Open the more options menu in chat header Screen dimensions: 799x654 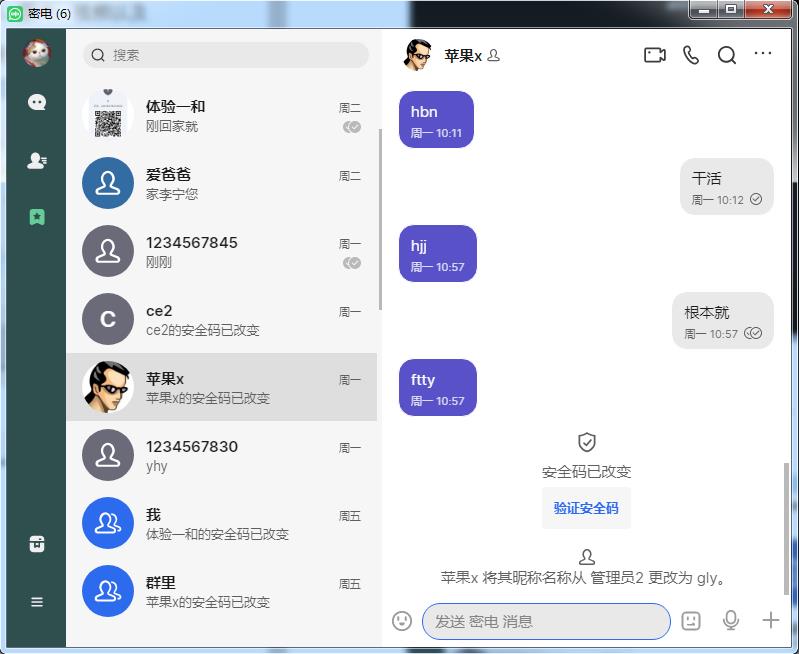point(763,55)
